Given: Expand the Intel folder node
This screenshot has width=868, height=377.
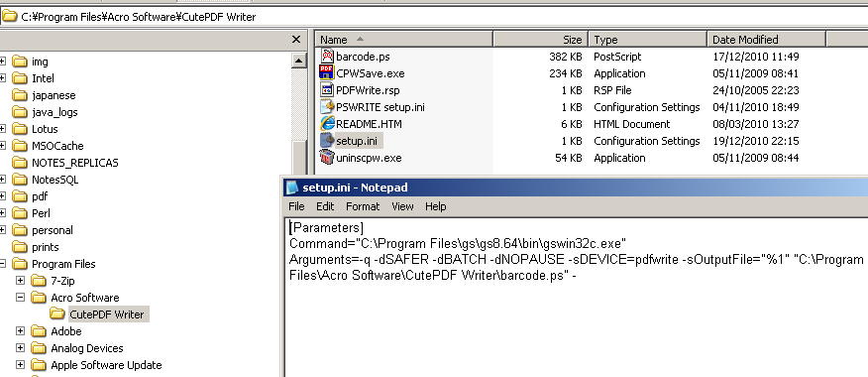Looking at the screenshot, I should (x=2, y=78).
